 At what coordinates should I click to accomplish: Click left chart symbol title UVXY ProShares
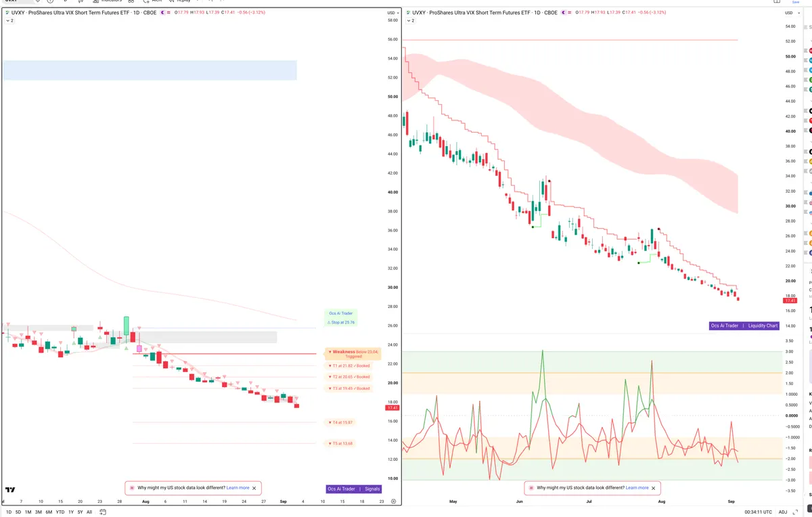pos(85,12)
